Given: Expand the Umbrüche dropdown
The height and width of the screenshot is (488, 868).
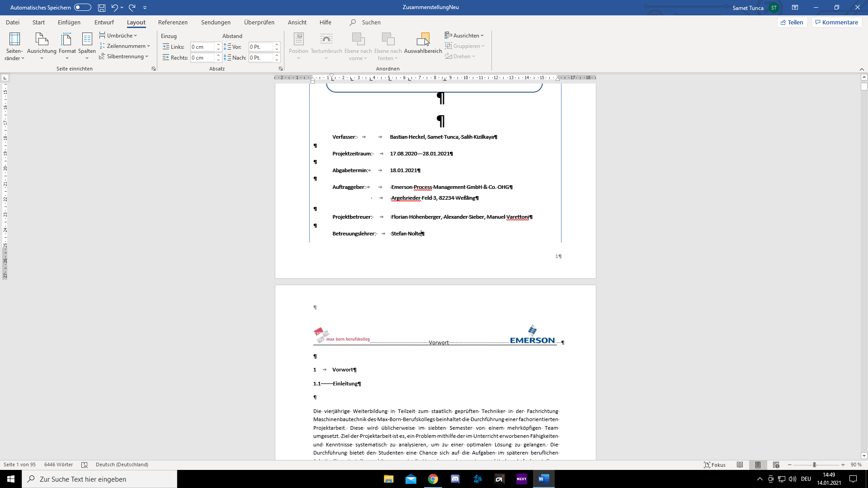Looking at the screenshot, I should pyautogui.click(x=118, y=36).
